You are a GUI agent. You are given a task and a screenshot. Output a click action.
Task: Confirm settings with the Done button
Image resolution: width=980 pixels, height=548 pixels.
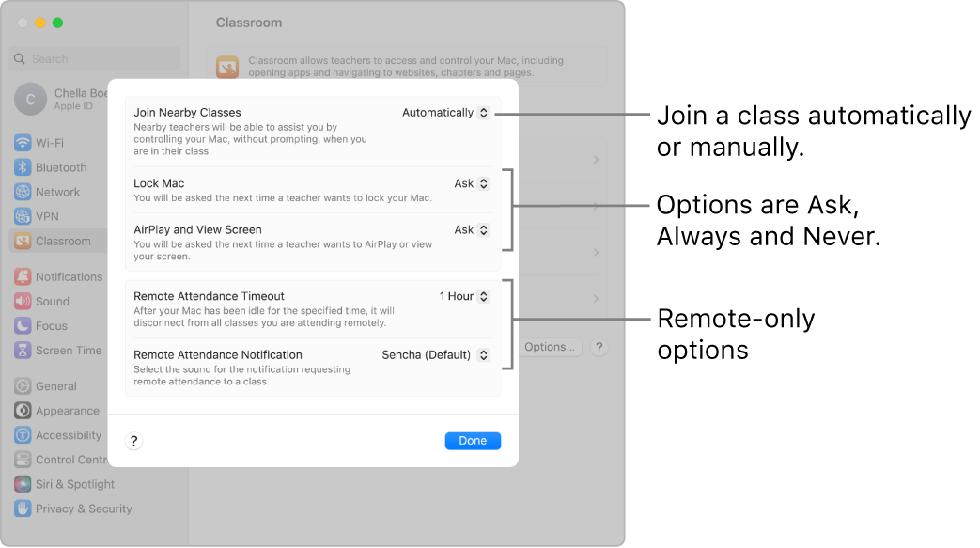(473, 440)
